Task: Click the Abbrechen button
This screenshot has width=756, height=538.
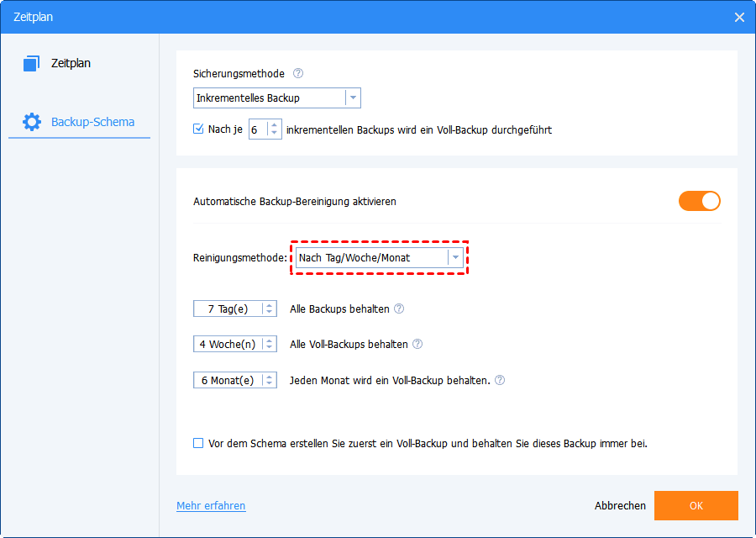Action: point(620,506)
